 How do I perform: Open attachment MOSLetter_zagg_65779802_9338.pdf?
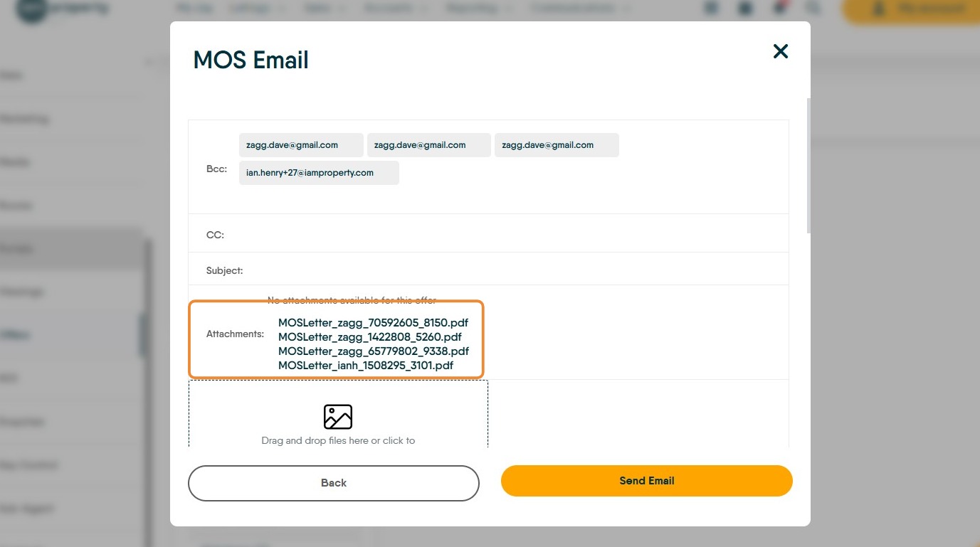(x=373, y=351)
